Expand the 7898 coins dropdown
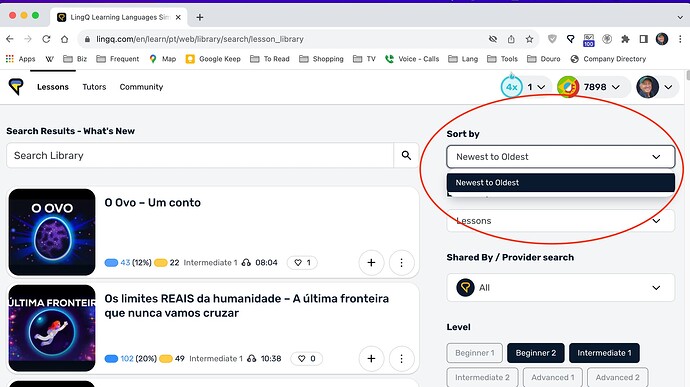 point(616,87)
